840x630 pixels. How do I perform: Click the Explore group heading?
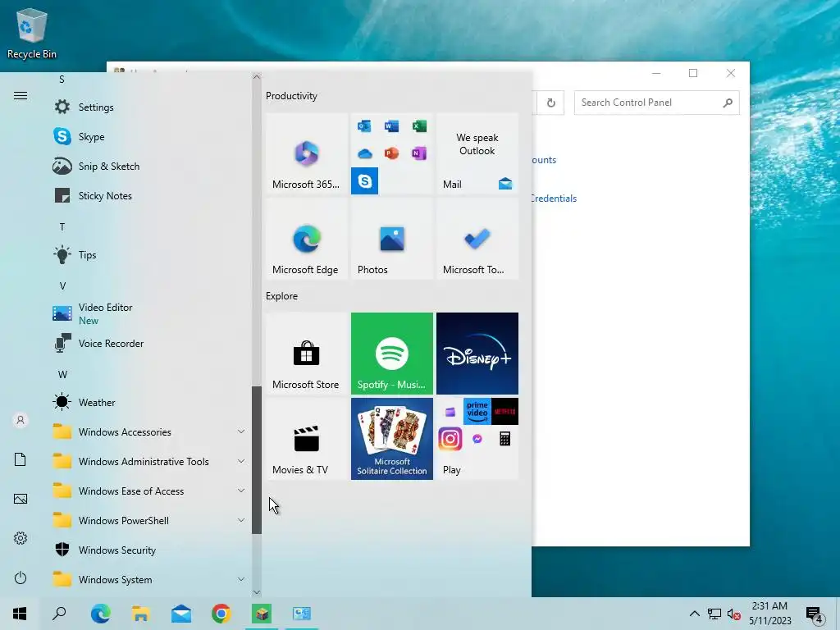tap(282, 295)
